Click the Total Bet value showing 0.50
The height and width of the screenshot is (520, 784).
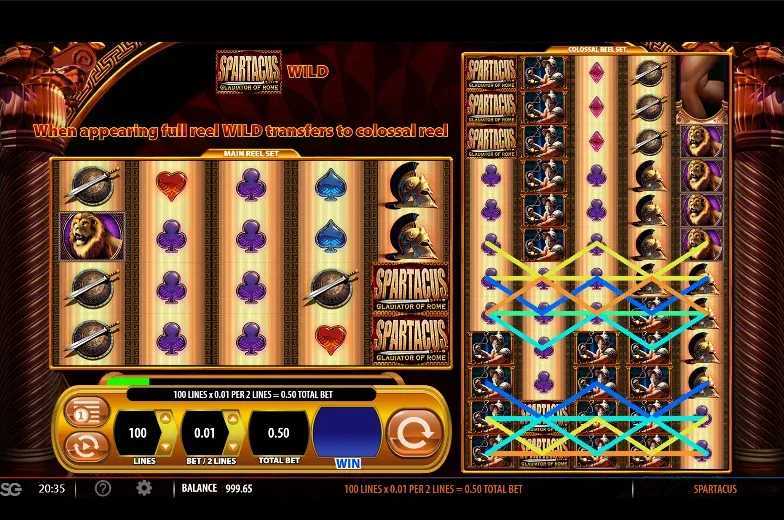point(278,433)
